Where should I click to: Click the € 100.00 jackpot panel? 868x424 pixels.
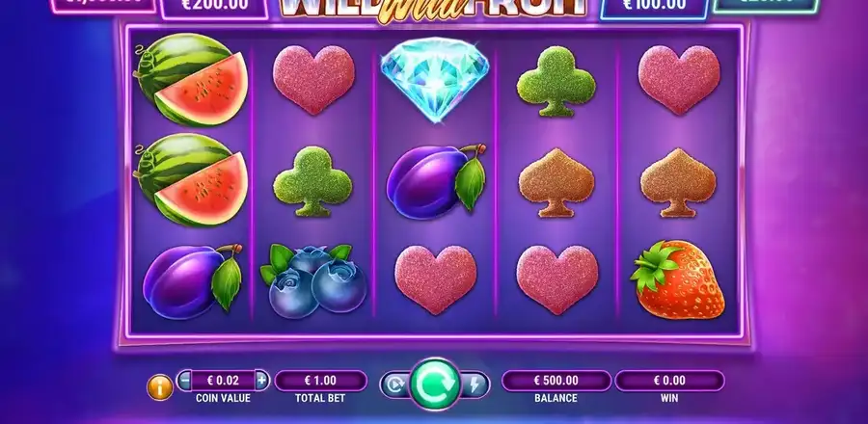[654, 8]
